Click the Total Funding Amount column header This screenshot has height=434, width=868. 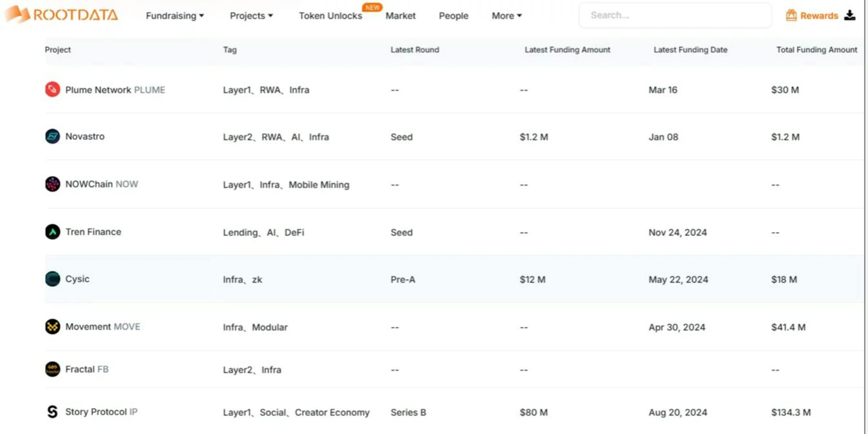click(816, 50)
